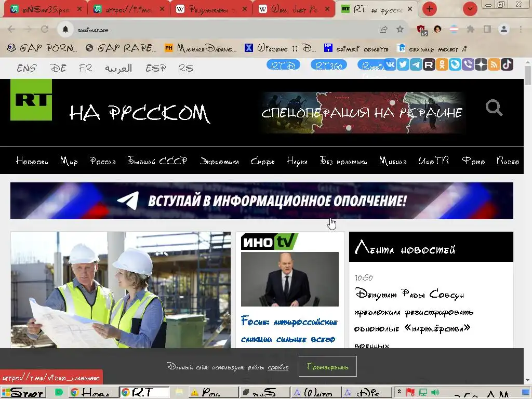Click the green RT logo
Screen dimensions: 532x399
(31, 100)
